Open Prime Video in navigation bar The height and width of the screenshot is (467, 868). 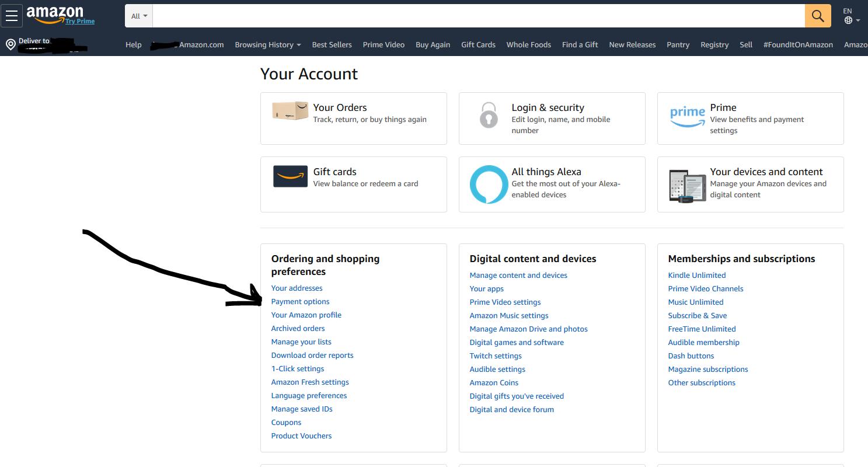pos(384,45)
